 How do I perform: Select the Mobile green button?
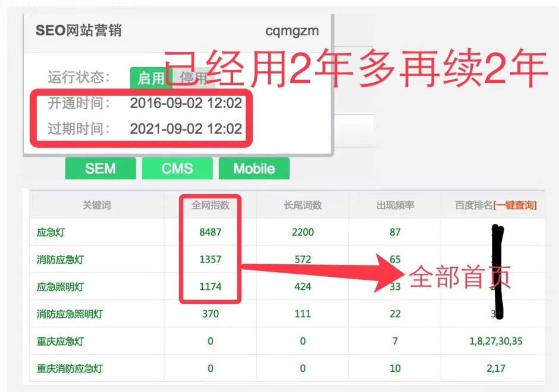pos(254,168)
